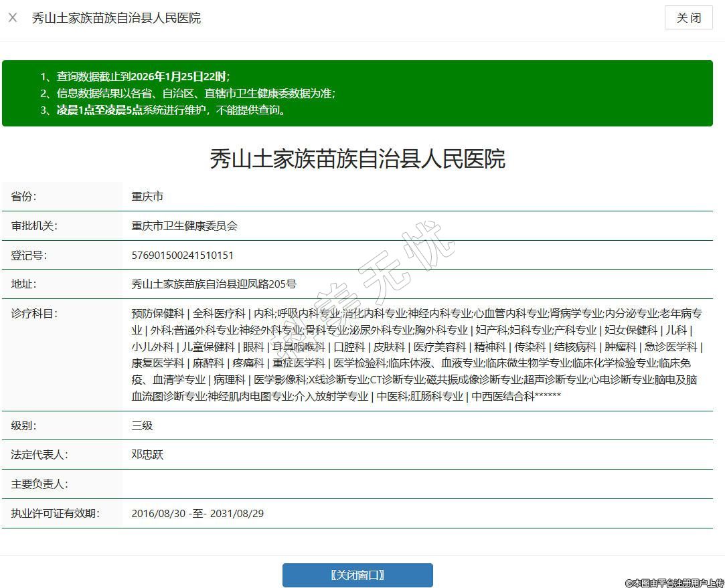Click 预防保健科 in the department list

pyautogui.click(x=158, y=313)
